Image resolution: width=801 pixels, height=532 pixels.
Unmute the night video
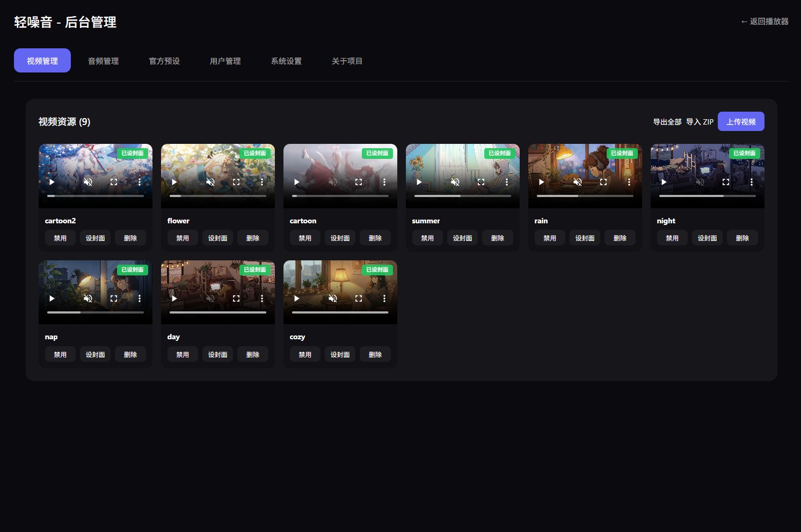pyautogui.click(x=700, y=182)
